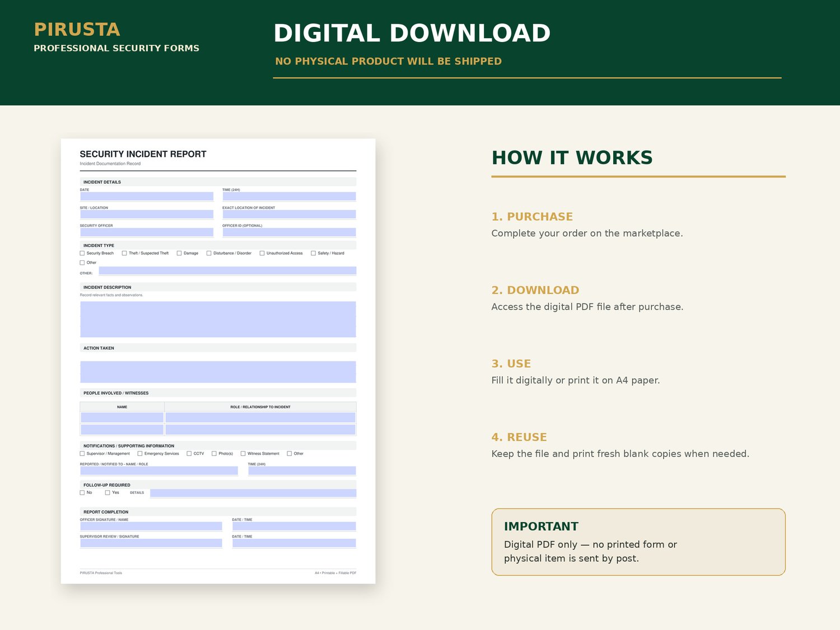The image size is (840, 630).
Task: Click the first Role / Relationship cell
Action: (x=260, y=418)
